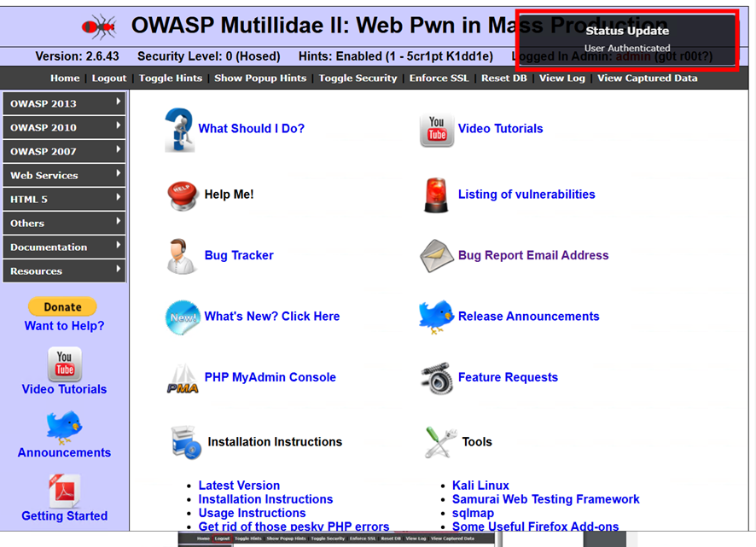Click the Bug Report Email Address link

533,255
